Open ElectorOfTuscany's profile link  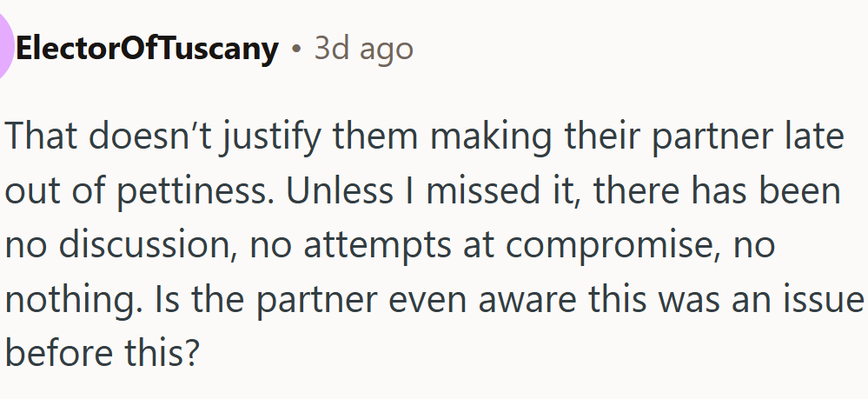click(147, 49)
